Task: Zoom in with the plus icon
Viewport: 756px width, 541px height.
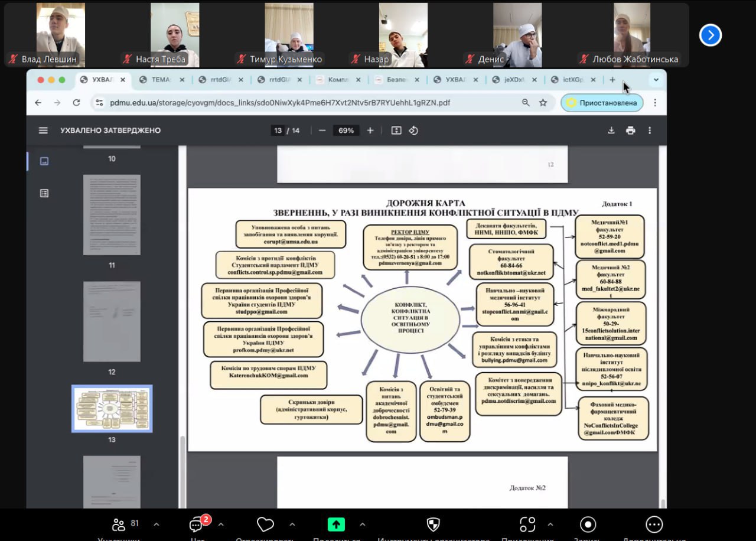Action: (x=370, y=131)
